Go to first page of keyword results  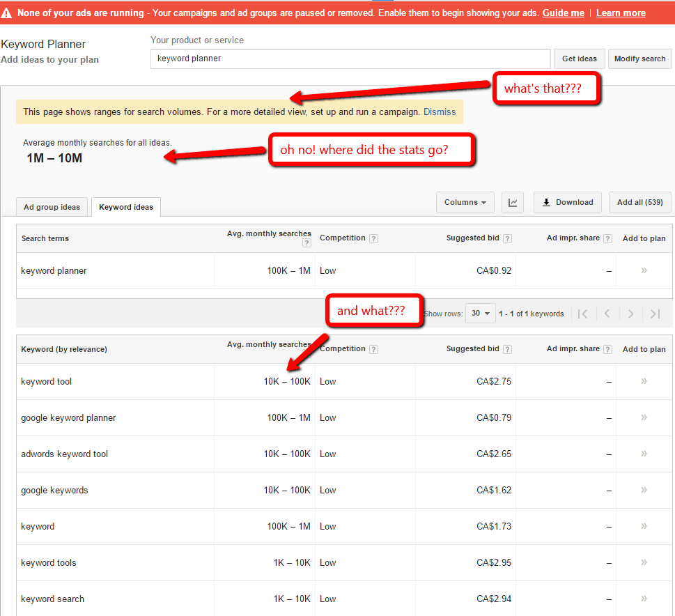[x=583, y=314]
